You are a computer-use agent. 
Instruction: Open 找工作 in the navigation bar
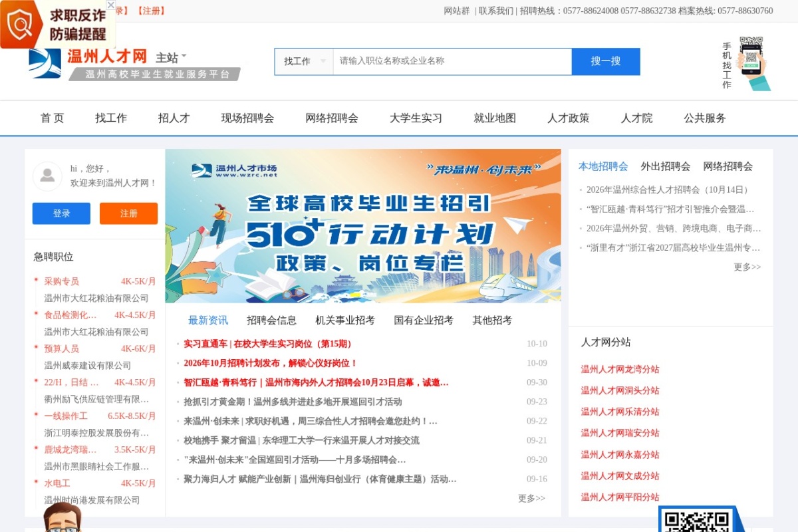pos(111,118)
